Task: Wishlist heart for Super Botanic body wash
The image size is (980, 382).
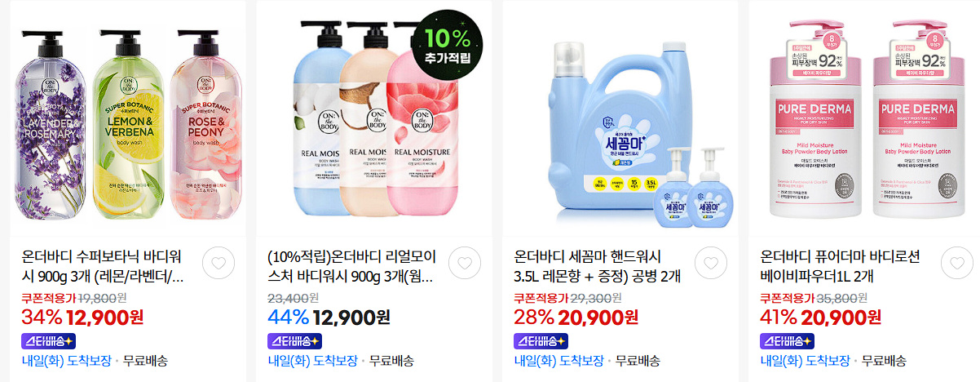Action: 218,262
